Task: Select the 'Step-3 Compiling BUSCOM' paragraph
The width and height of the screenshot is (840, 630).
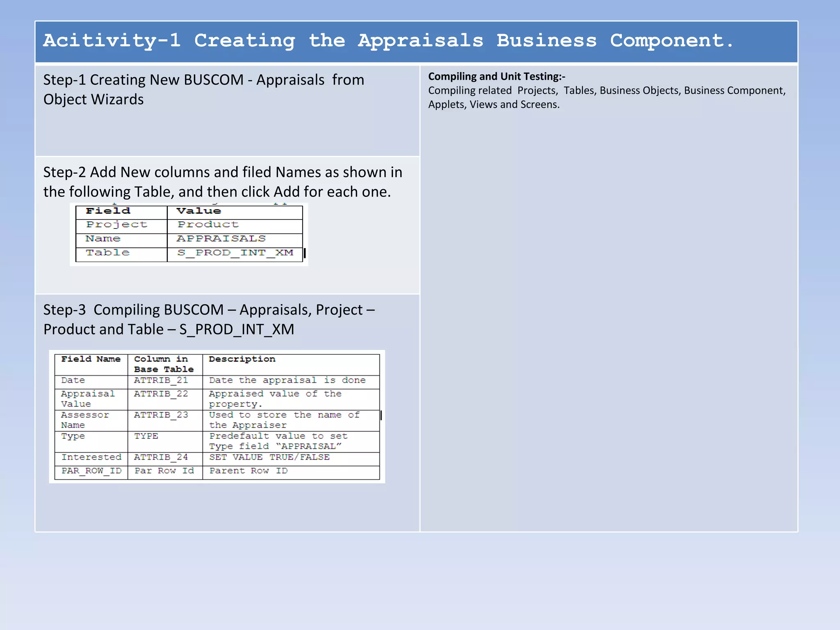Action: (x=209, y=320)
